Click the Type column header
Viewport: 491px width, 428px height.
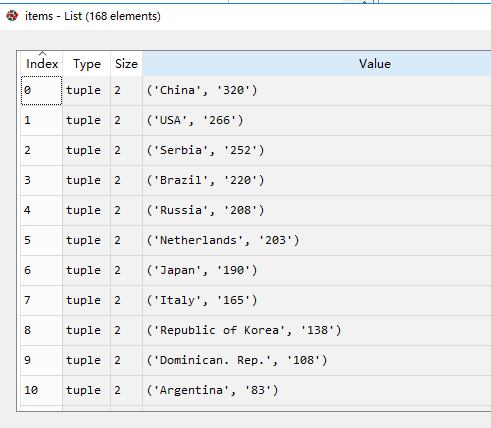click(x=87, y=64)
